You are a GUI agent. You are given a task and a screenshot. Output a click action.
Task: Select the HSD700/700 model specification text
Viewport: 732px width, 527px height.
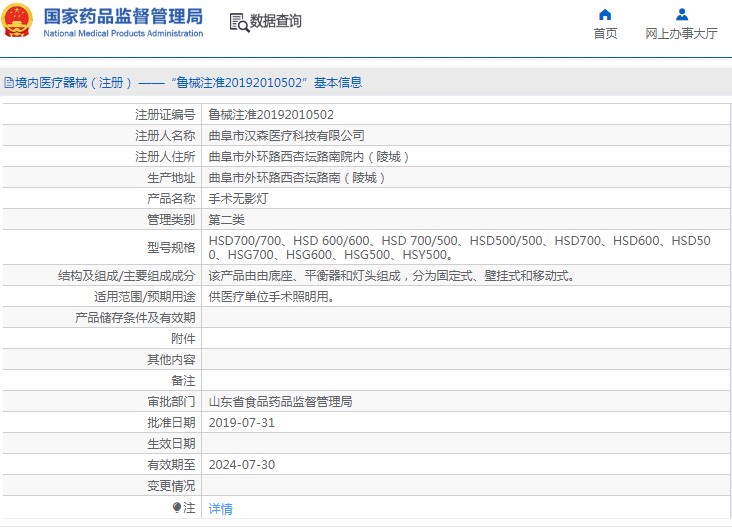459,248
